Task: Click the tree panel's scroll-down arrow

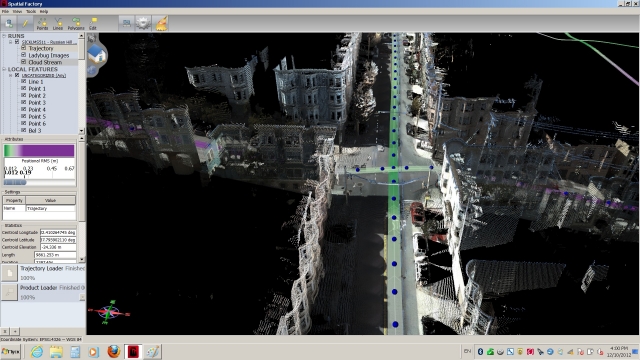Action: (81, 131)
